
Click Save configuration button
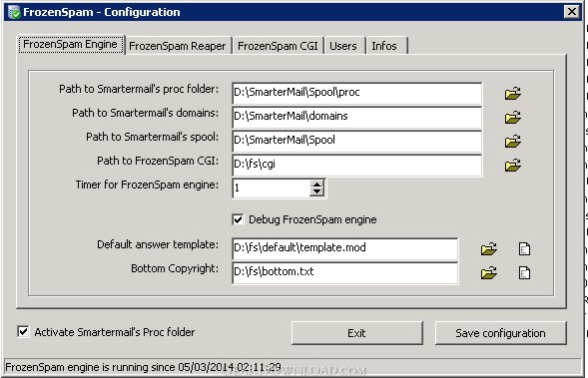coord(500,333)
